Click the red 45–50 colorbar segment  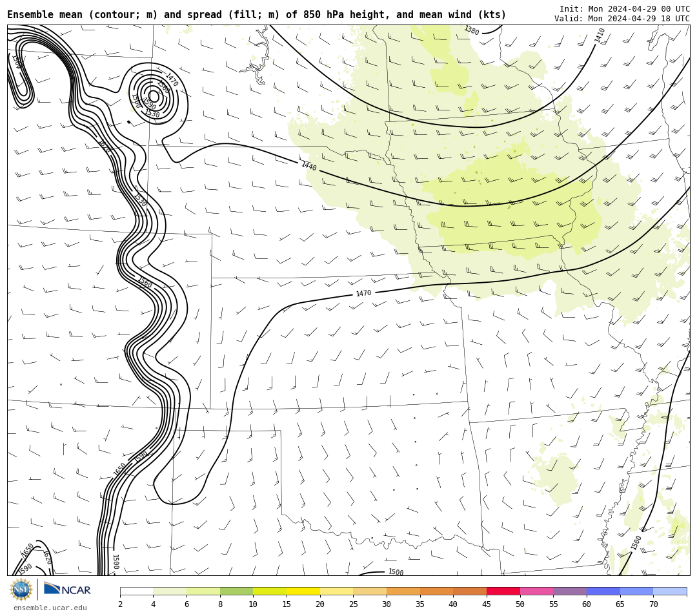tap(503, 591)
